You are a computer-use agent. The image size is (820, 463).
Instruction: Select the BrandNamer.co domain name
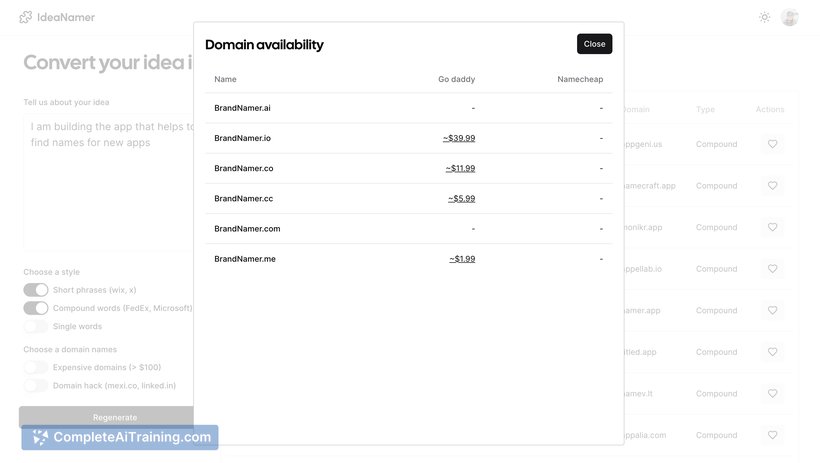click(244, 168)
